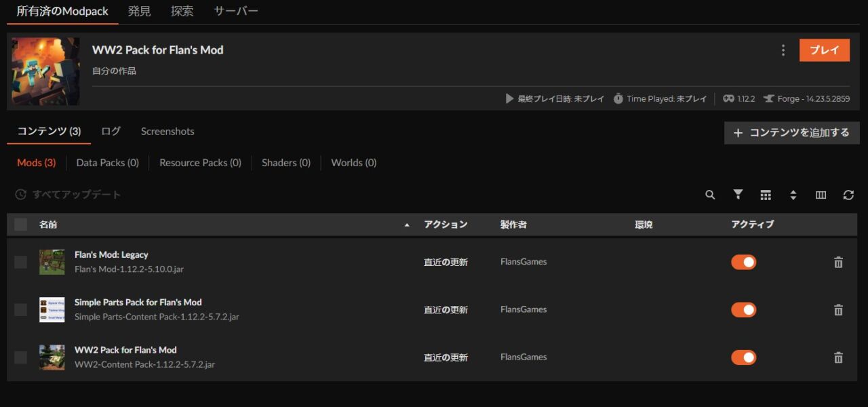Click the sort order arrows icon
This screenshot has height=407, width=868.
pyautogui.click(x=793, y=195)
